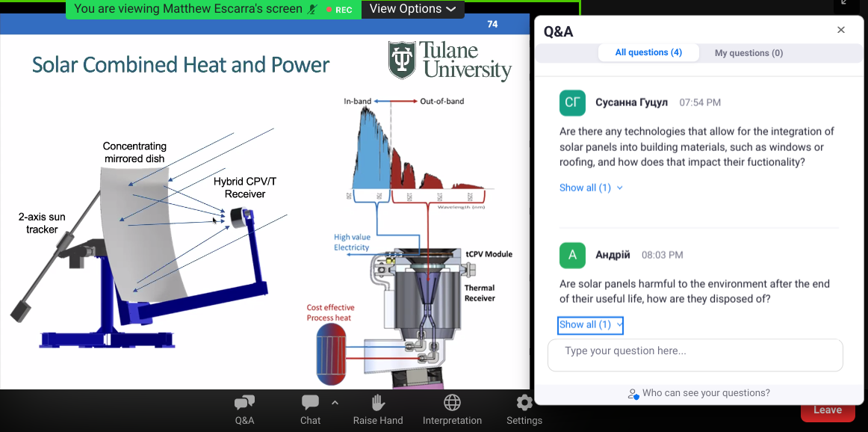Expand the caret next to Chat
Screen dimensions: 868x432
coord(335,402)
